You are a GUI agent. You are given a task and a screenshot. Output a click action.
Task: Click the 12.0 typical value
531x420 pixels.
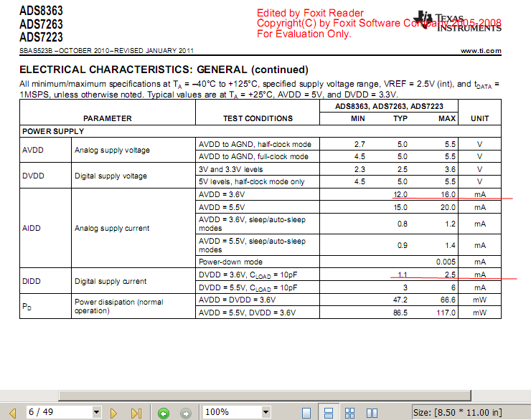pyautogui.click(x=400, y=194)
